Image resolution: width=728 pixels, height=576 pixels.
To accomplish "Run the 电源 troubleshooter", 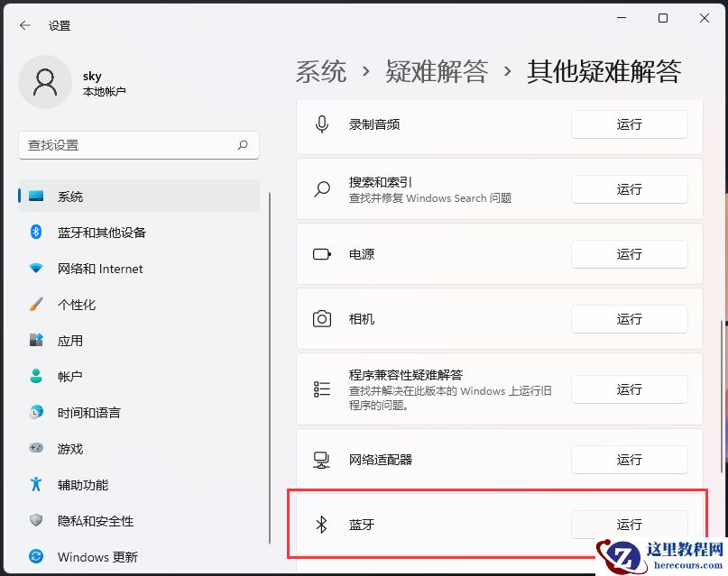I will (x=629, y=254).
